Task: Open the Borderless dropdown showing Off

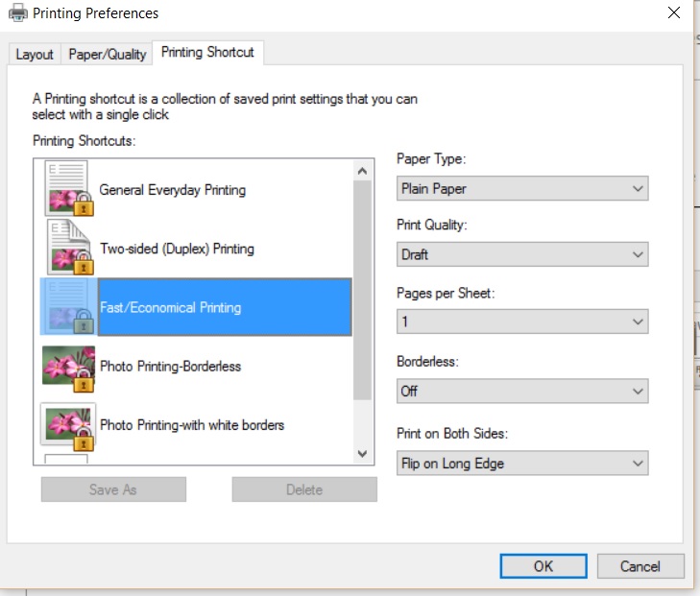Action: [522, 392]
